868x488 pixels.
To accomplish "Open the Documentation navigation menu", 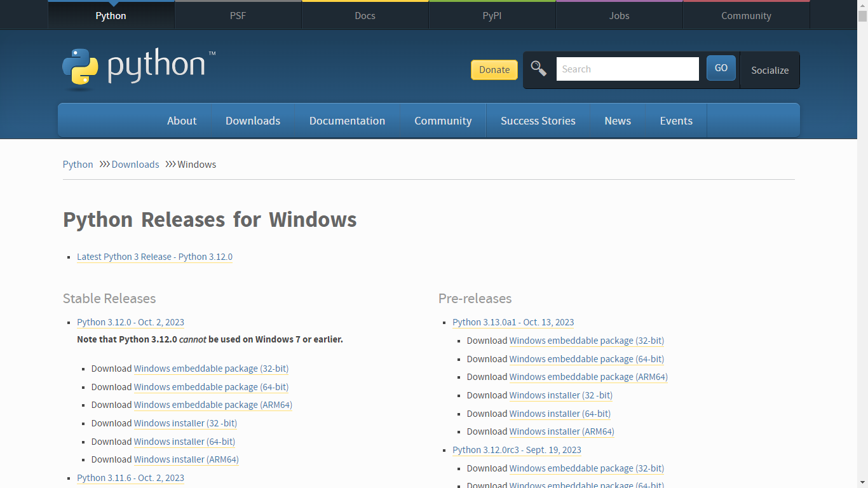I will click(x=347, y=121).
